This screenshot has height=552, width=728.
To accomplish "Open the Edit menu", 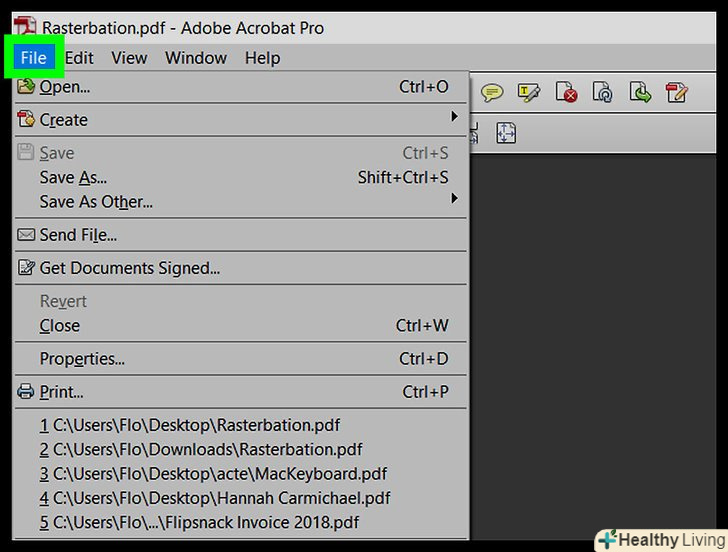I will (x=79, y=58).
